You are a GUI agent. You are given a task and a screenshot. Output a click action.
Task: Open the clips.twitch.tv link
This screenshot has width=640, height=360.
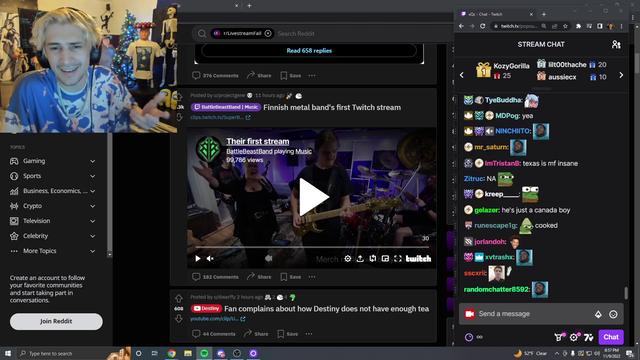pyautogui.click(x=220, y=118)
